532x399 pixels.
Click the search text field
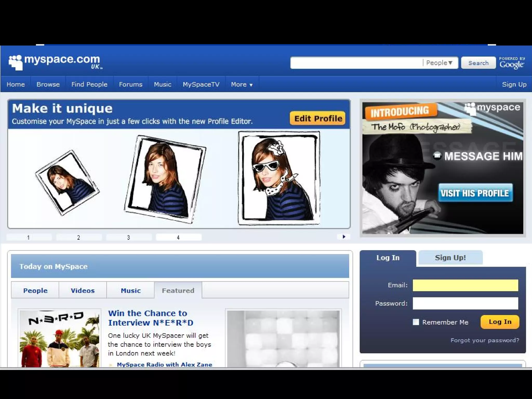click(x=356, y=63)
